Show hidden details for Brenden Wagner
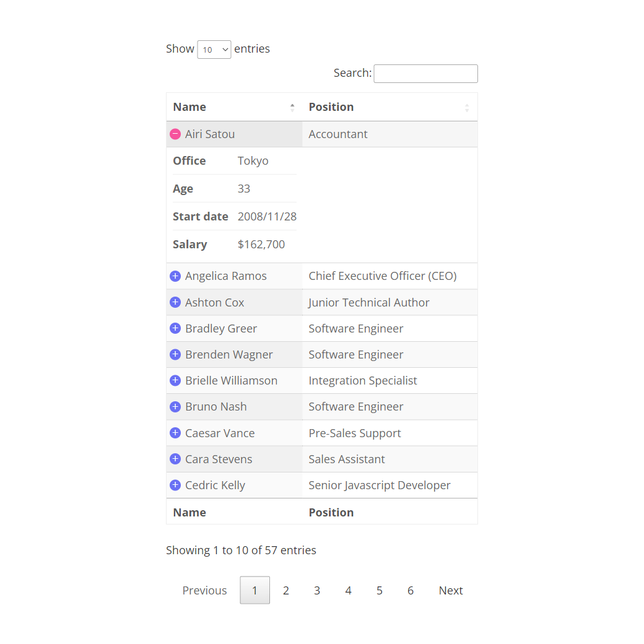Image resolution: width=644 pixels, height=644 pixels. pos(175,354)
